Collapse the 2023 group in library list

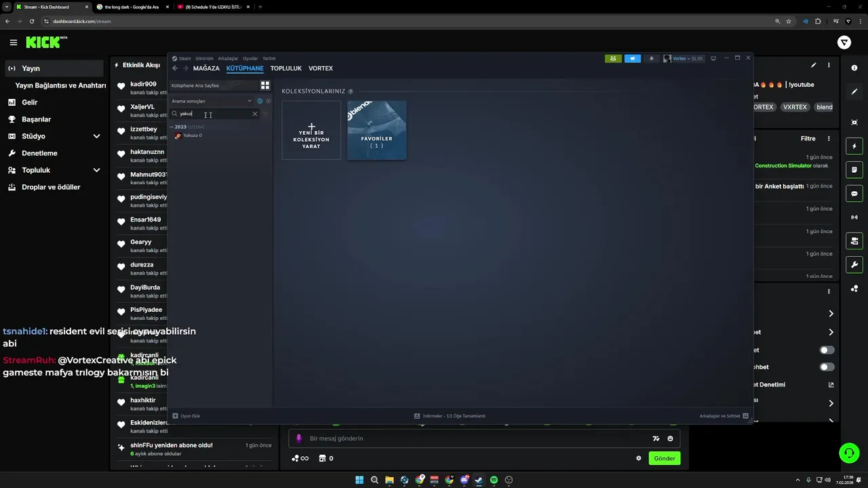172,127
